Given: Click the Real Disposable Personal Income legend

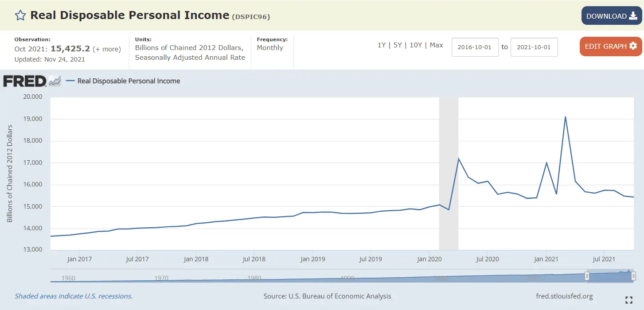Looking at the screenshot, I should click(123, 81).
